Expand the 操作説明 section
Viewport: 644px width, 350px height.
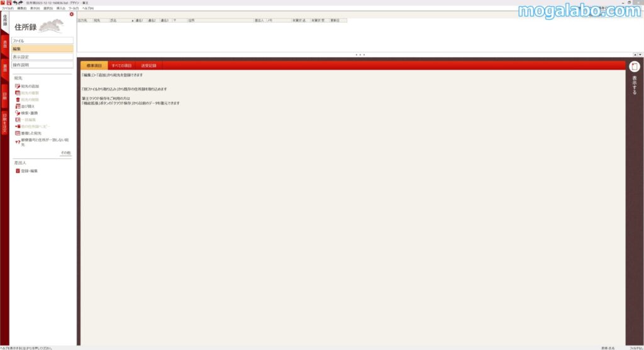tap(42, 65)
